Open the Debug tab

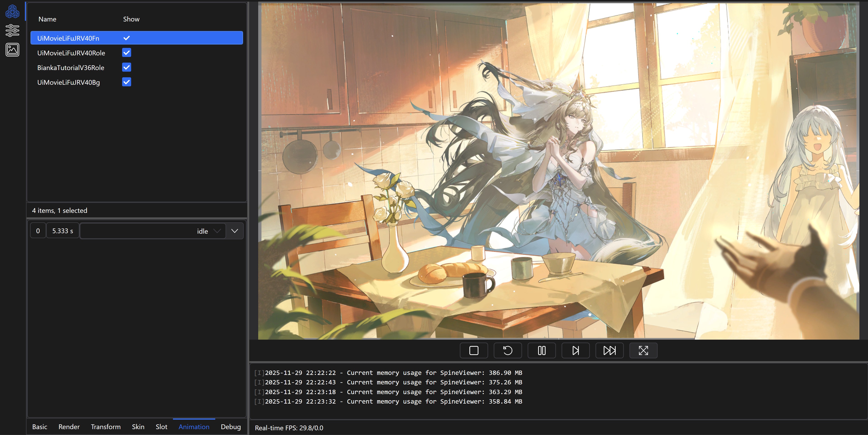click(x=230, y=427)
